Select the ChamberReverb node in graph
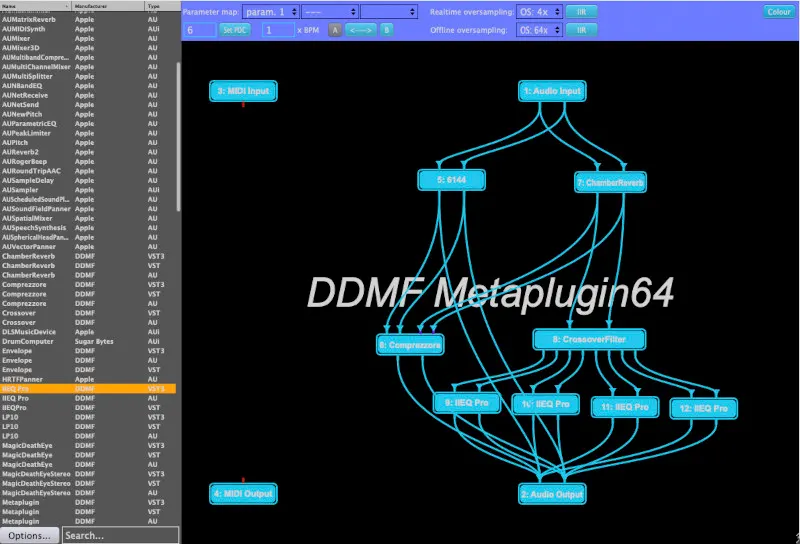 tap(610, 182)
